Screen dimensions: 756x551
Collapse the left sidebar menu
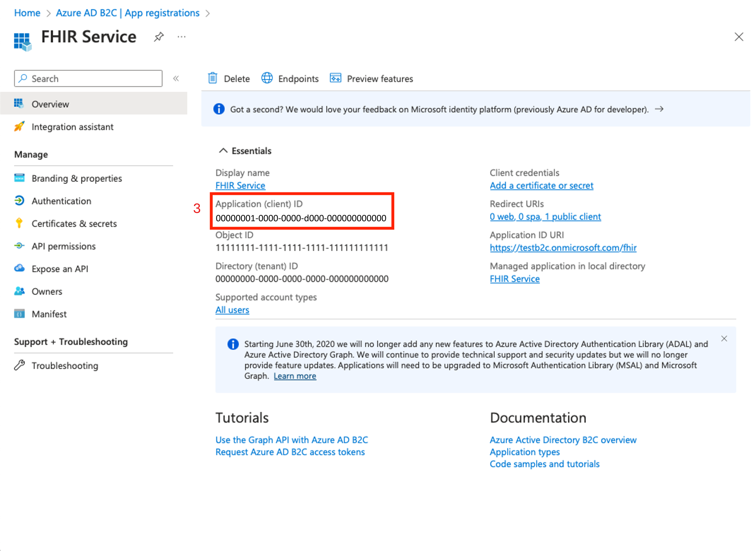tap(176, 78)
